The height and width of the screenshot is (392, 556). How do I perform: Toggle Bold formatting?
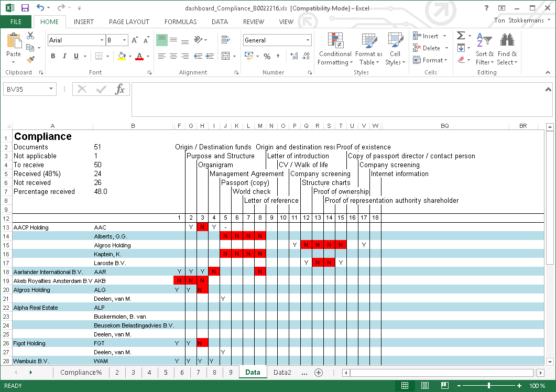pyautogui.click(x=53, y=56)
